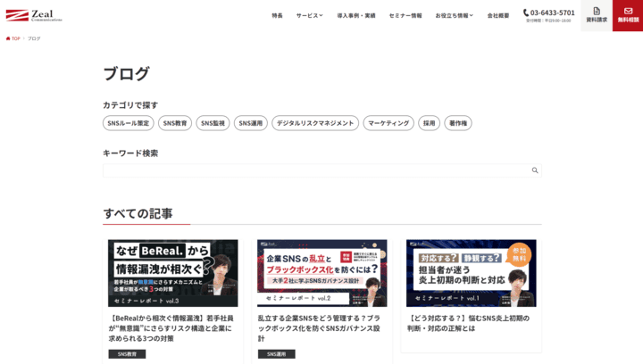Open 導入事例・実績 menu item

356,15
